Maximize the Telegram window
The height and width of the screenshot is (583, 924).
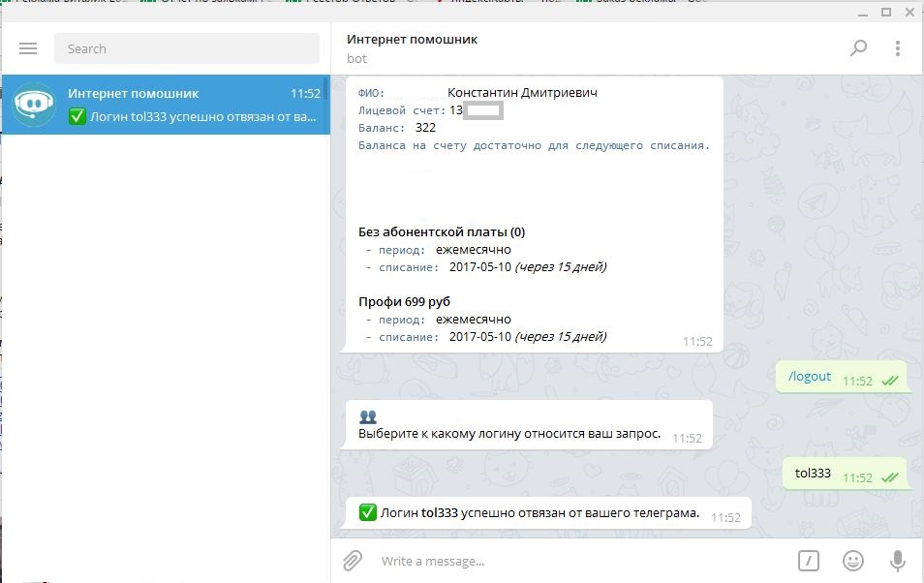(885, 13)
